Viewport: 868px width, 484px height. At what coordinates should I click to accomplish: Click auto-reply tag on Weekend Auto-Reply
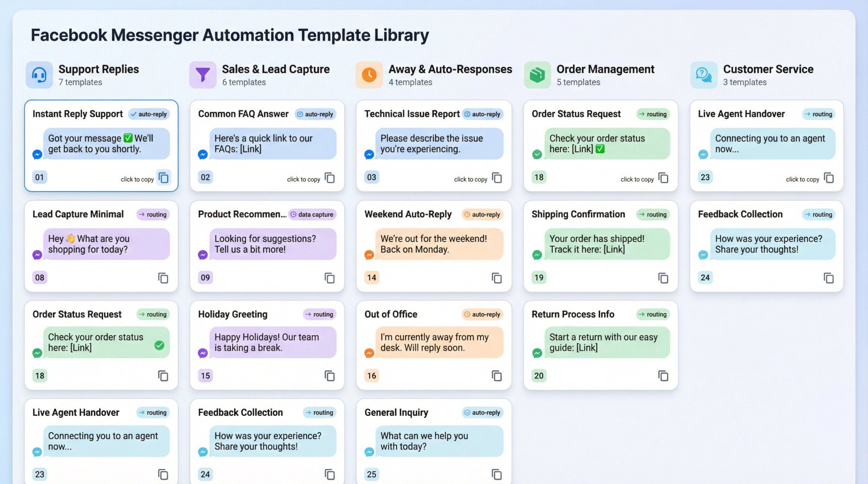(482, 214)
